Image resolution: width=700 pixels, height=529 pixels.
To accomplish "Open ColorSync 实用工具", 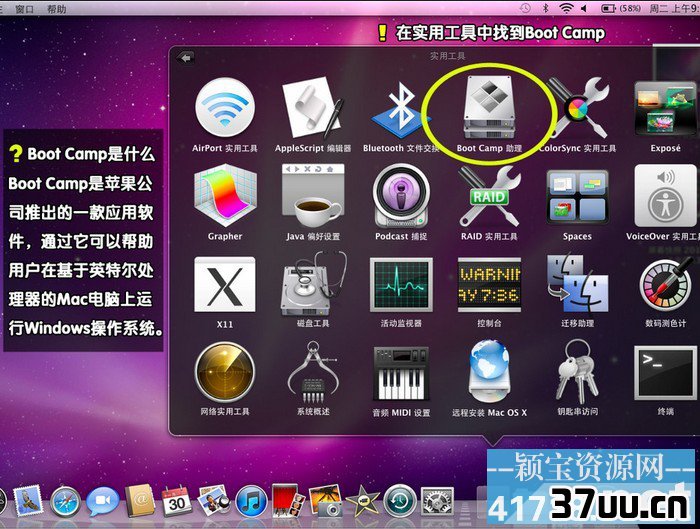I will pyautogui.click(x=577, y=108).
